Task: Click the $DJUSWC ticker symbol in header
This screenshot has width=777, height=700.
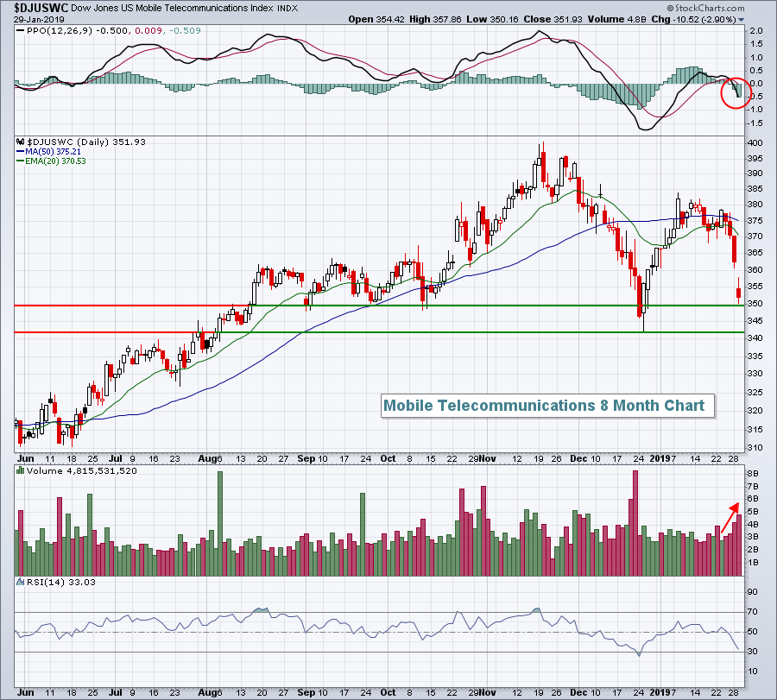Action: pos(31,6)
